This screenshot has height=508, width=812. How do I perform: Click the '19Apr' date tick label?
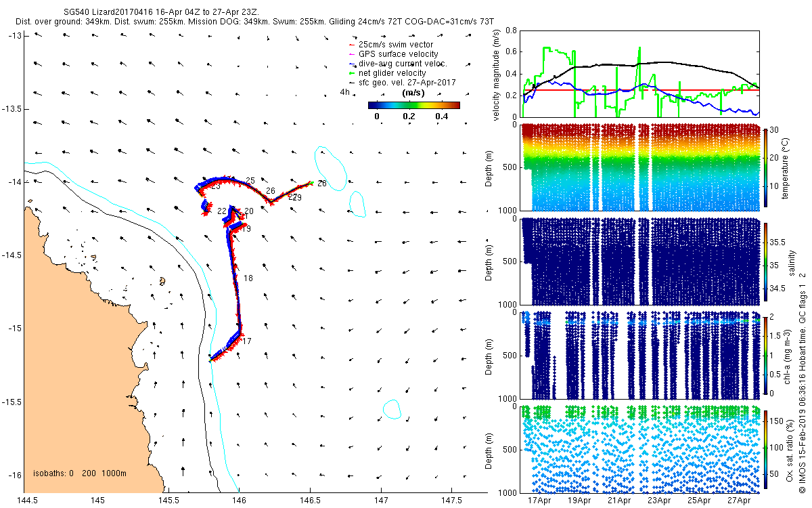pos(580,501)
